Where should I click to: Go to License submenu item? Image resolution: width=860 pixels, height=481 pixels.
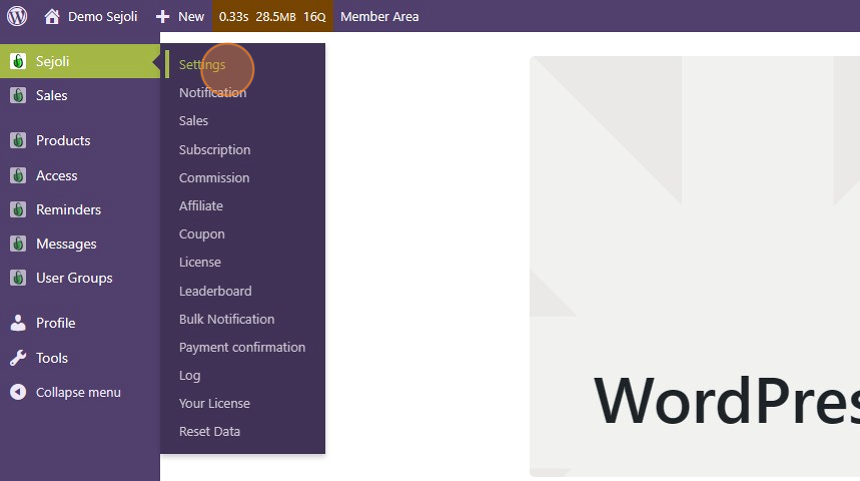pyautogui.click(x=200, y=262)
